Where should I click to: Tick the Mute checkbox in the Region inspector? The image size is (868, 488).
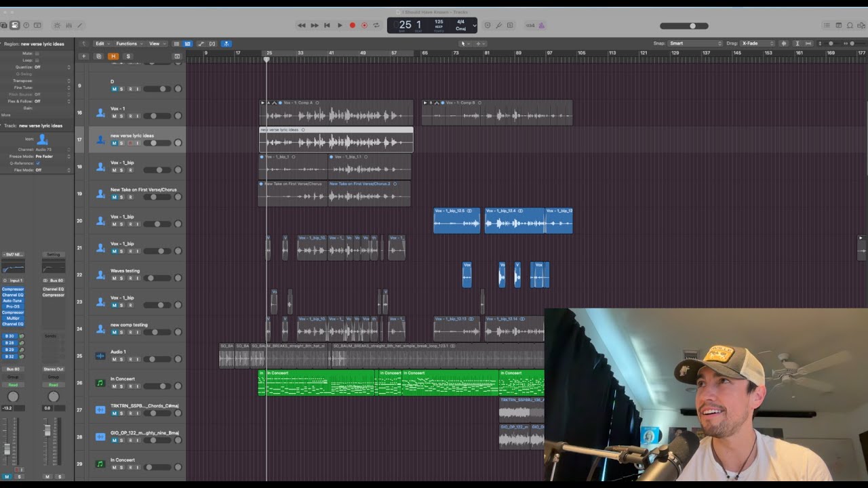click(37, 54)
